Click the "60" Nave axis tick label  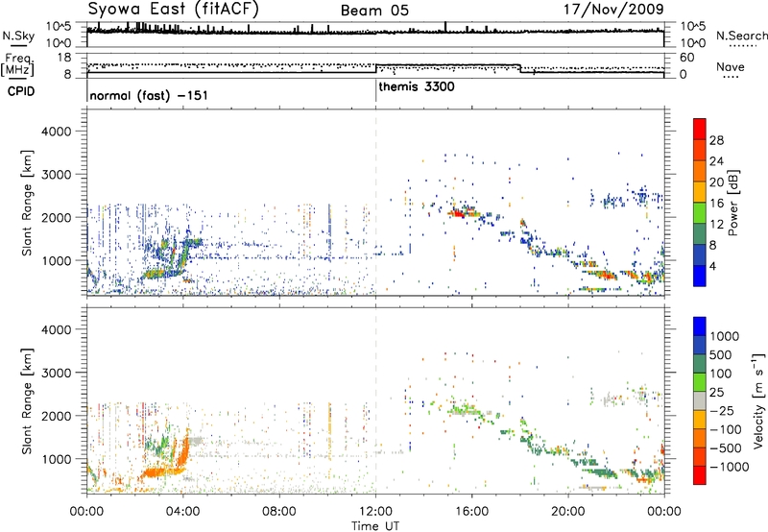coord(687,58)
